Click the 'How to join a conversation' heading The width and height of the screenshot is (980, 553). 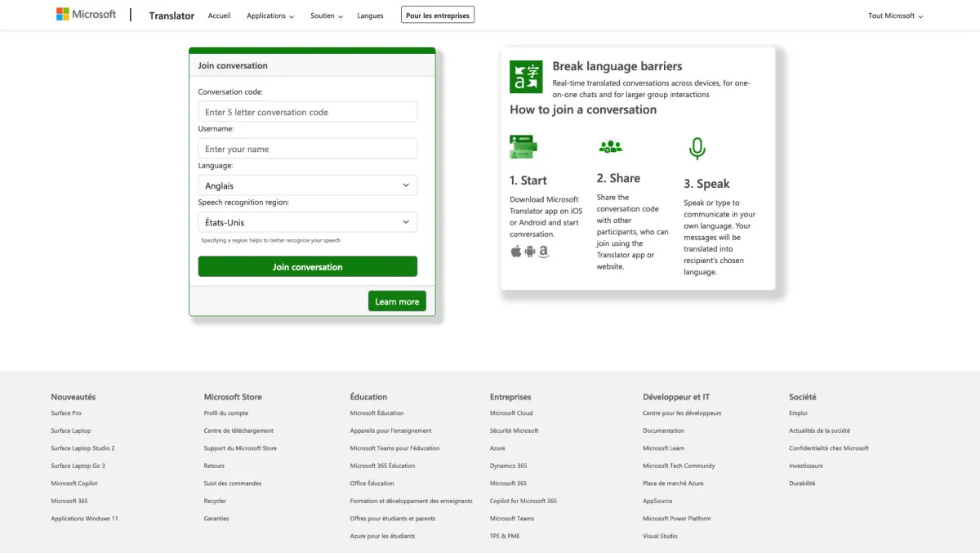pyautogui.click(x=583, y=109)
